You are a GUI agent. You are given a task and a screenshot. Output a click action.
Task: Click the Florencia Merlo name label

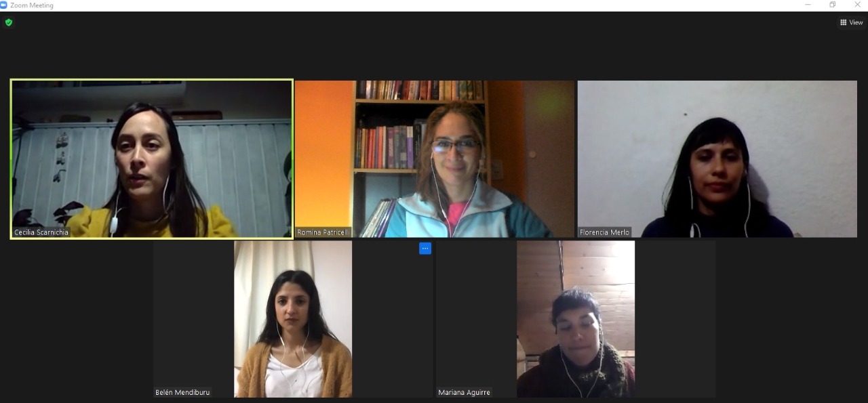click(604, 232)
